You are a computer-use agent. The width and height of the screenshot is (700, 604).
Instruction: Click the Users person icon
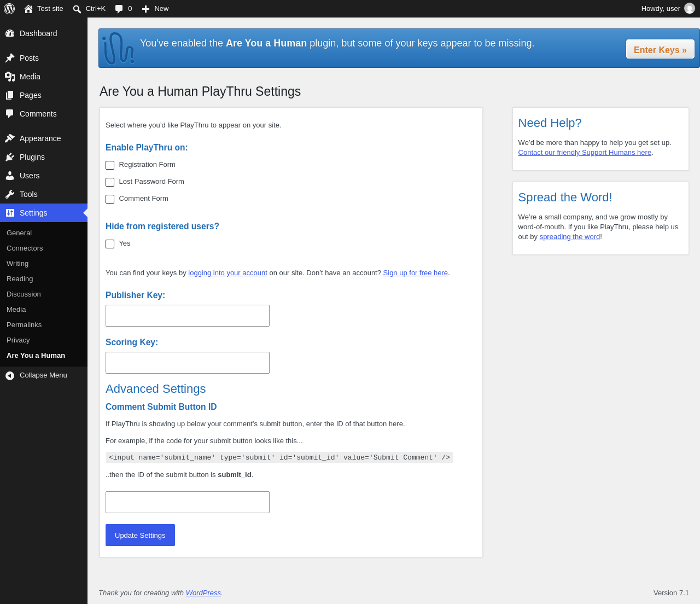point(10,176)
